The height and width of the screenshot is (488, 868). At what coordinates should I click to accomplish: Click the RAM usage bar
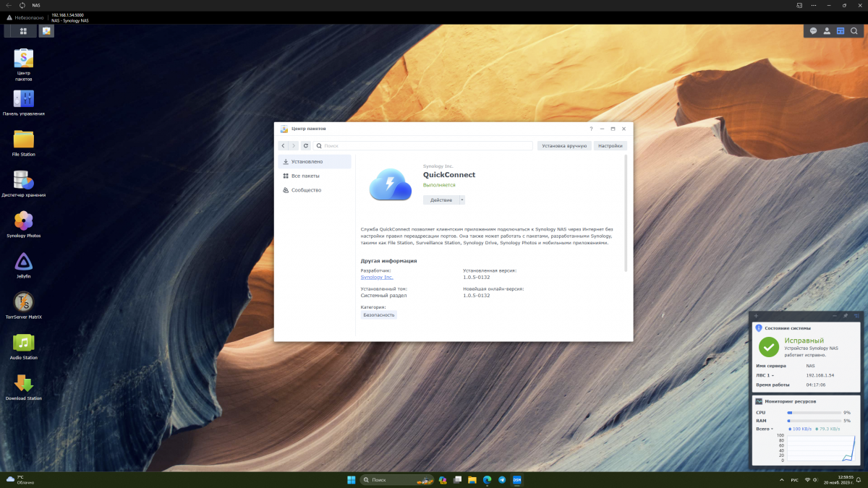pos(814,421)
